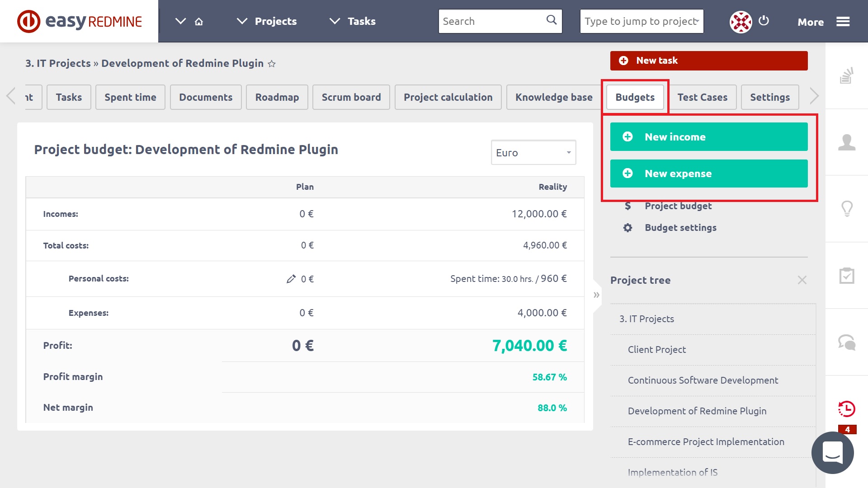Viewport: 868px width, 488px height.
Task: Create a New task
Action: point(709,61)
